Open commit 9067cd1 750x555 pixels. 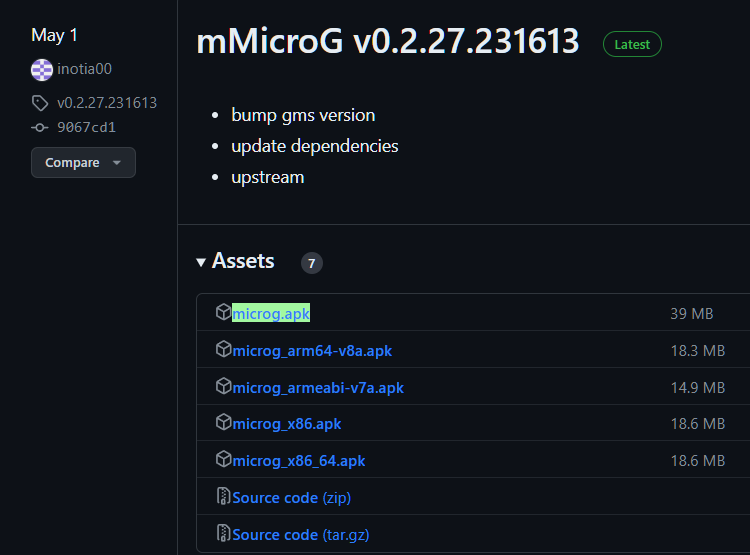tap(86, 127)
